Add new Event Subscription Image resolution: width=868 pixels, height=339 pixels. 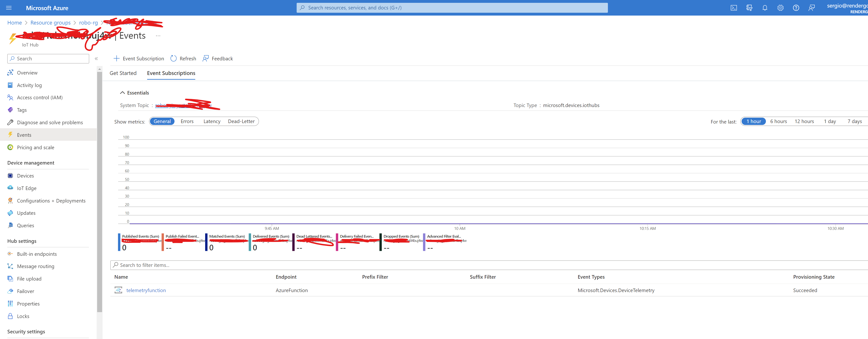click(x=139, y=58)
